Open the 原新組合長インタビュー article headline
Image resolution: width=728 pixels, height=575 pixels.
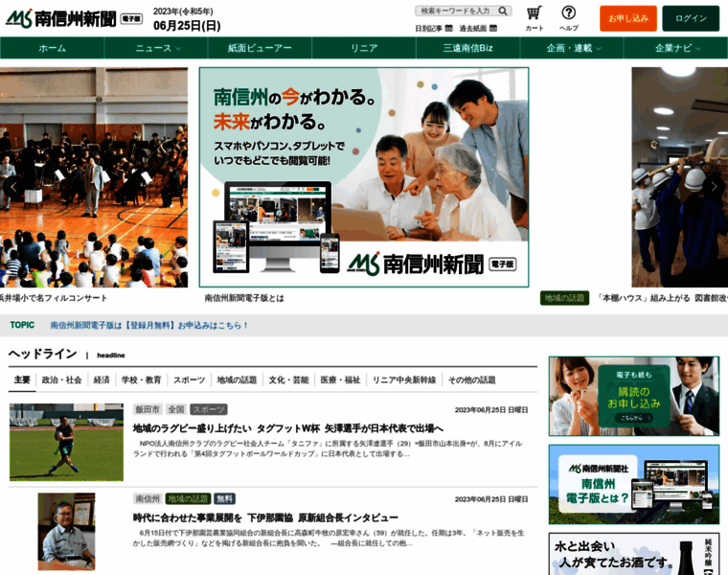point(265,517)
